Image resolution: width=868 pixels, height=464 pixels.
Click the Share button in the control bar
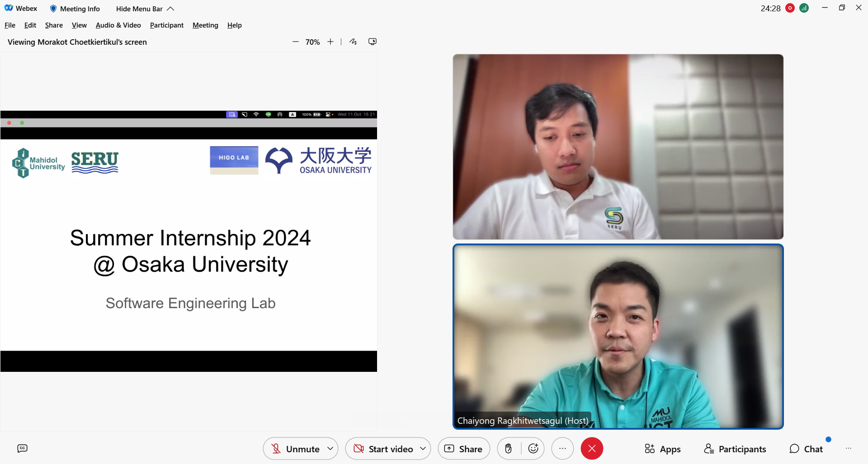[x=464, y=449]
